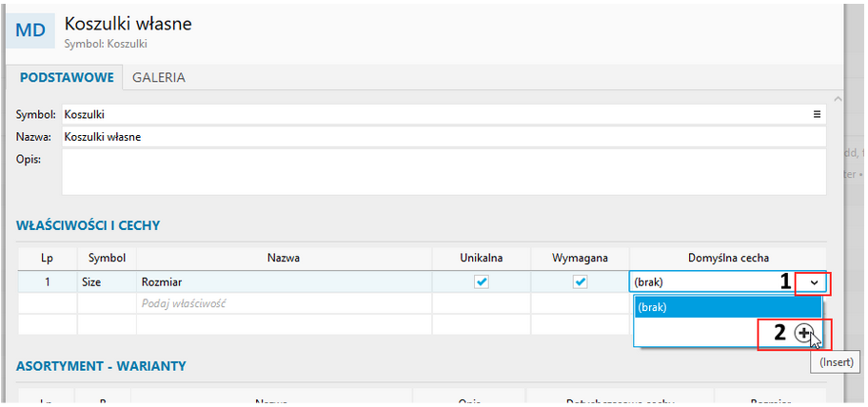Image resolution: width=868 pixels, height=407 pixels.
Task: Click the Nazwa field with Koszulki własne
Action: tap(444, 137)
